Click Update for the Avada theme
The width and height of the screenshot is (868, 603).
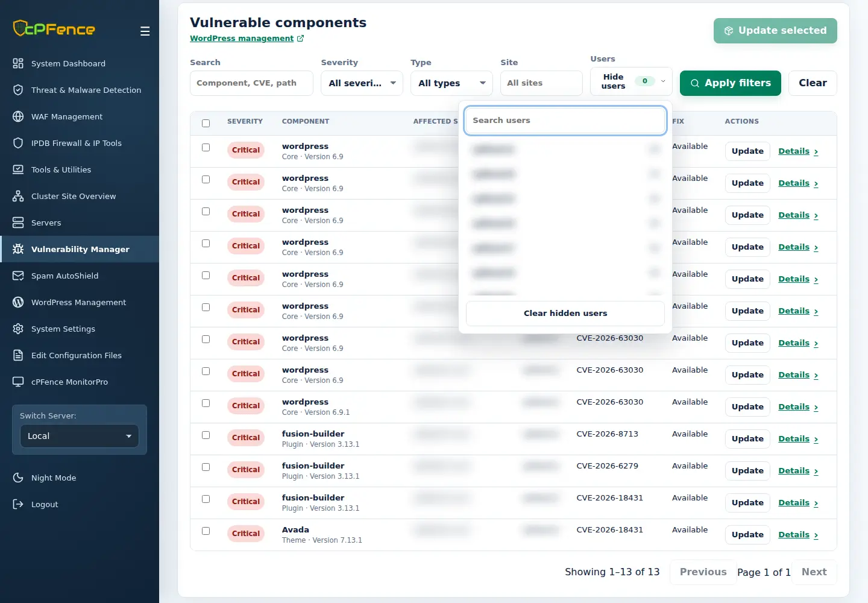[747, 535]
